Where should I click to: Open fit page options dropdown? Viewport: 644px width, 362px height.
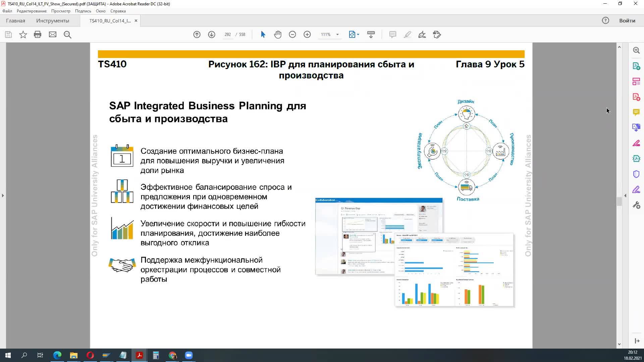(x=354, y=35)
